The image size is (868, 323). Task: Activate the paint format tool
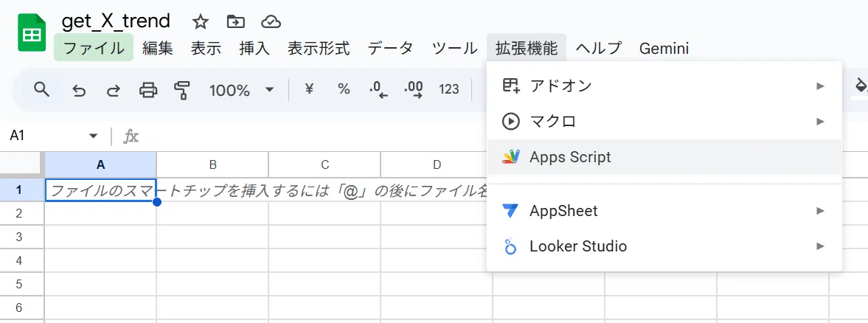[182, 90]
